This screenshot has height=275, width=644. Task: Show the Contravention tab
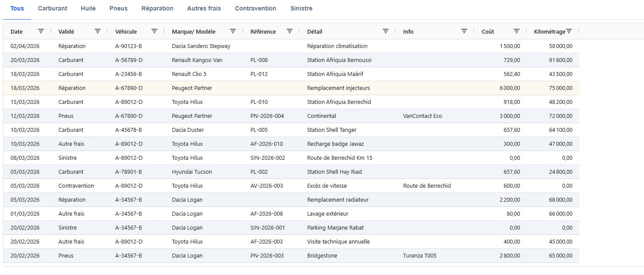point(255,9)
